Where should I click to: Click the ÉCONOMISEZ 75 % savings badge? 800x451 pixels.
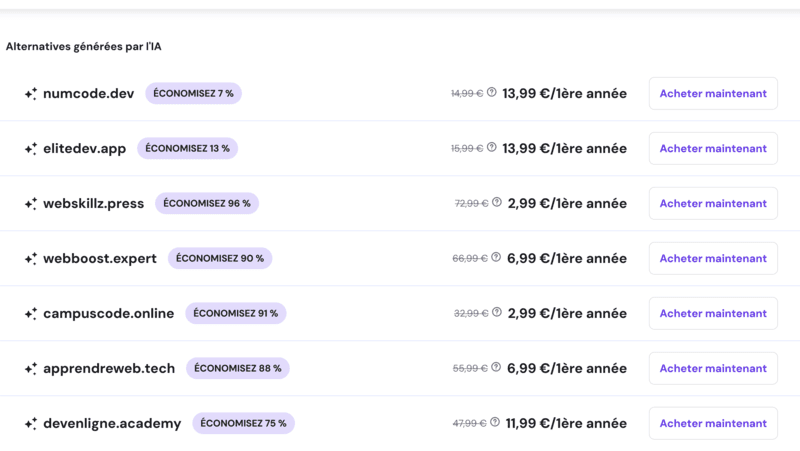pyautogui.click(x=243, y=423)
